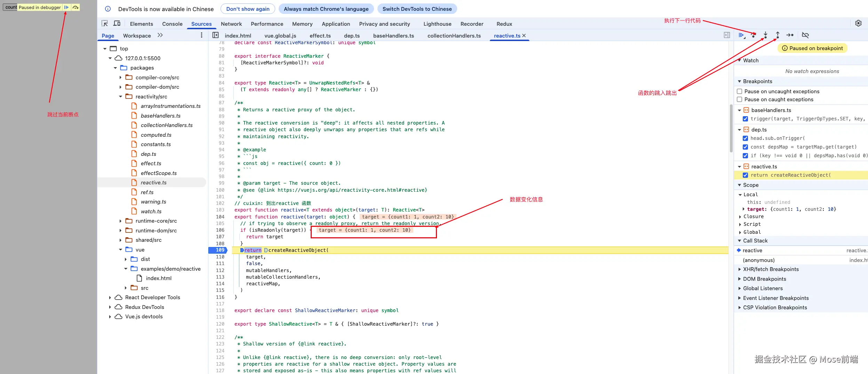Switch to the Network tab

pyautogui.click(x=231, y=24)
